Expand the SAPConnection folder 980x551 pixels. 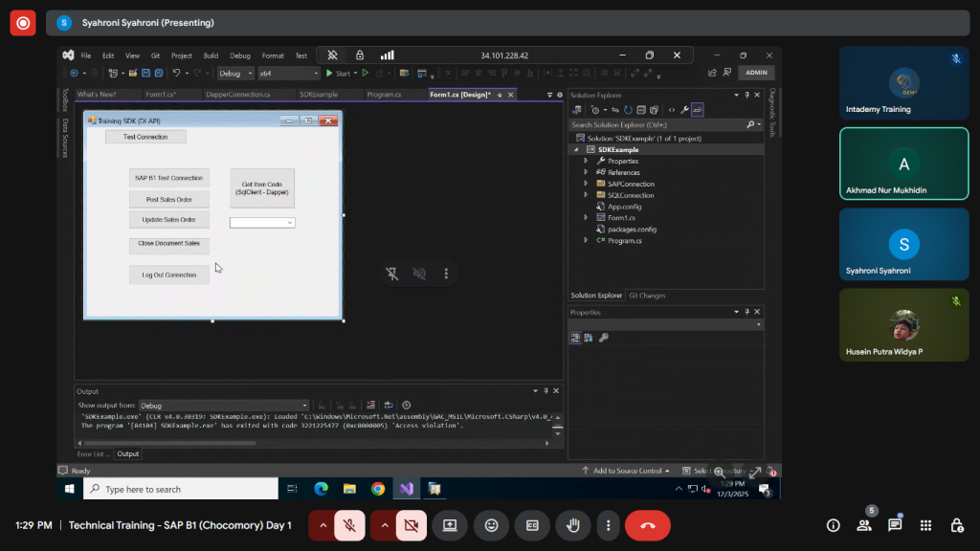pyautogui.click(x=587, y=184)
